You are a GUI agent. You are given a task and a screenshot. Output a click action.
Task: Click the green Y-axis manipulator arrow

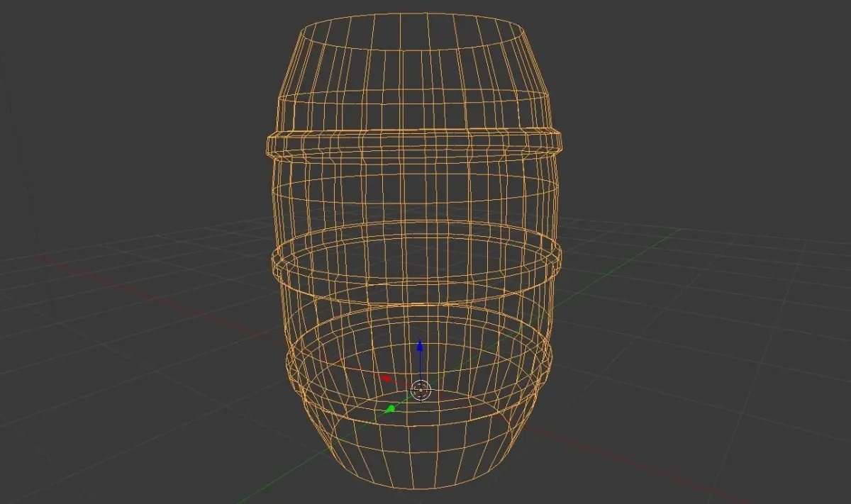tap(389, 408)
